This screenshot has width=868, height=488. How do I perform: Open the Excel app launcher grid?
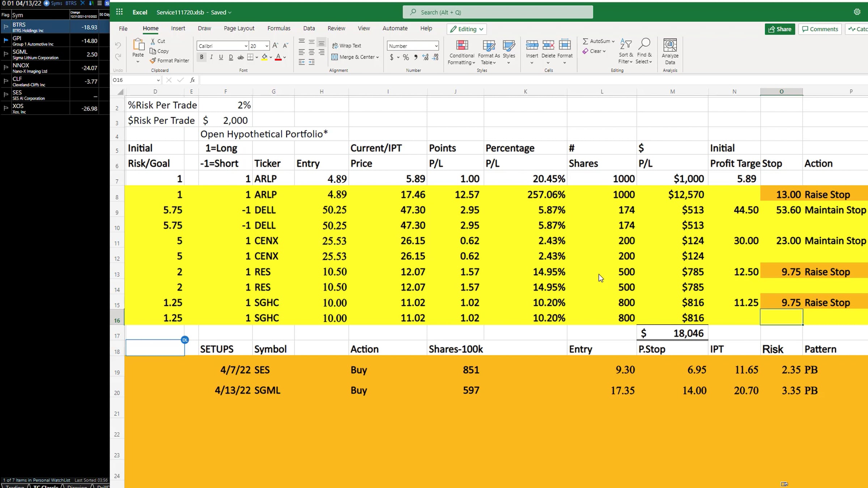pos(119,12)
